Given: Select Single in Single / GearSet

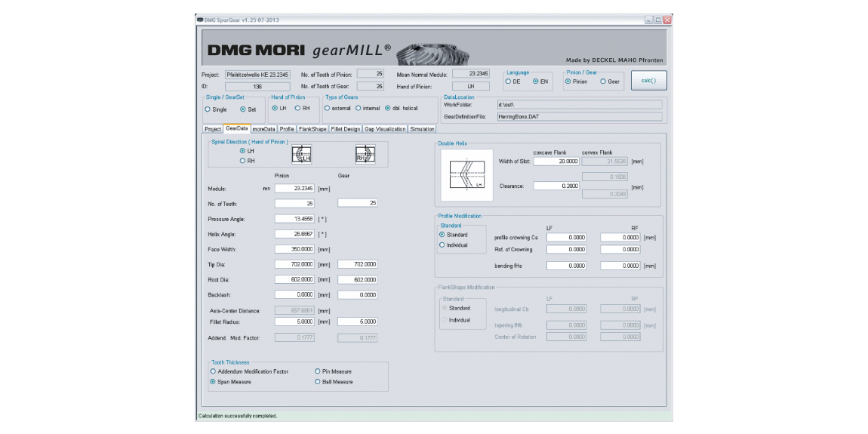Looking at the screenshot, I should (208, 109).
